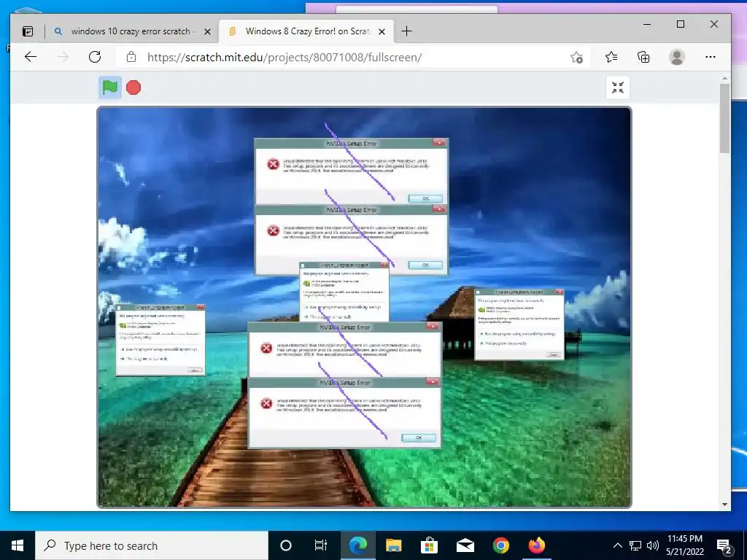Open tab actions menu icon

tap(28, 31)
